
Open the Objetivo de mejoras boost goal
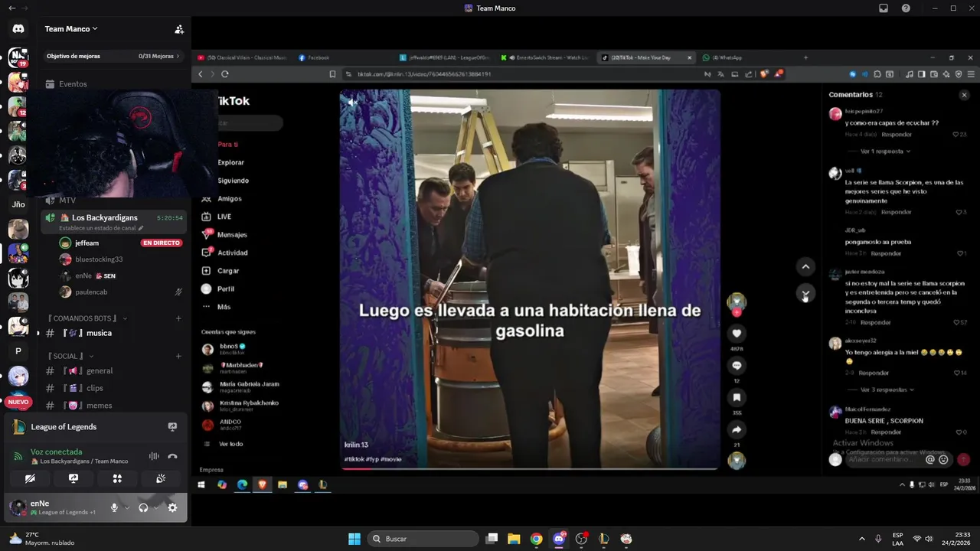(113, 56)
